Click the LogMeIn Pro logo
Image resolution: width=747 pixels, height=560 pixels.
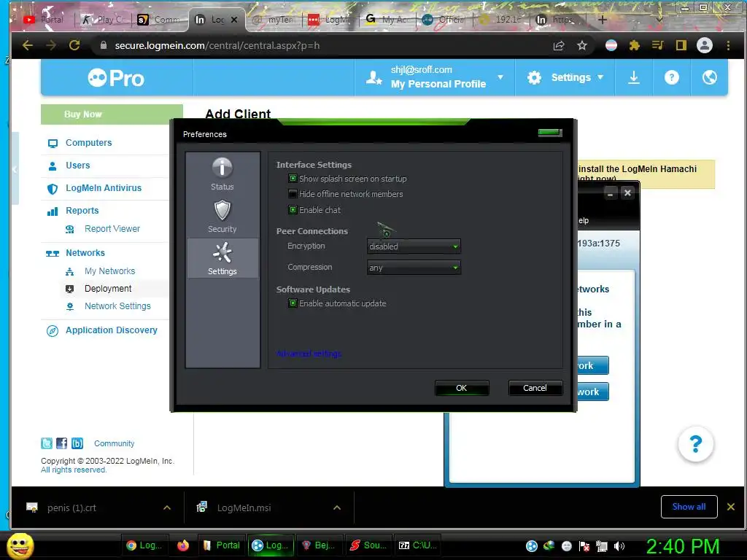click(116, 77)
